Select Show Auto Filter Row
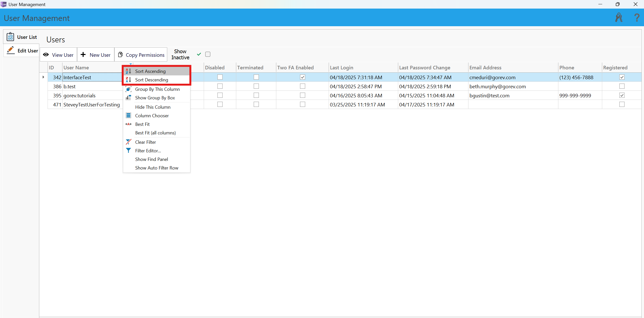This screenshot has height=318, width=644. (156, 168)
